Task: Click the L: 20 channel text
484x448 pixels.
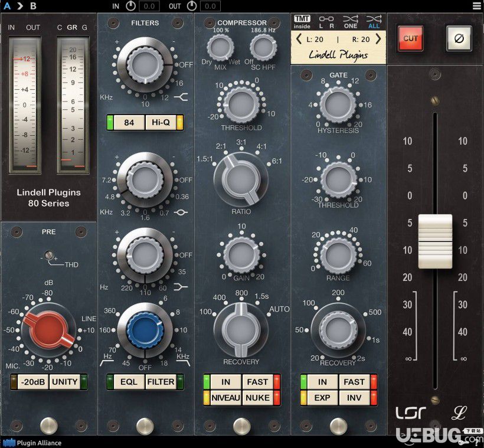Action: tap(315, 40)
